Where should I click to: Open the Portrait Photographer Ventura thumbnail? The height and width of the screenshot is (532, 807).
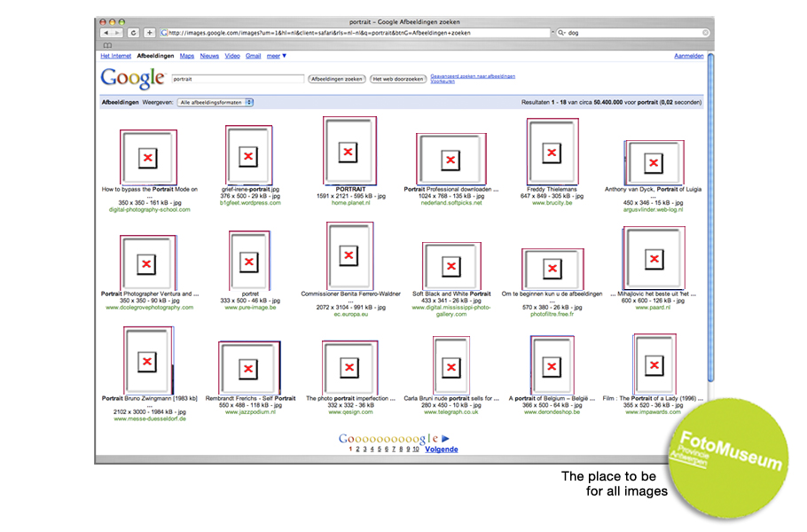click(148, 263)
